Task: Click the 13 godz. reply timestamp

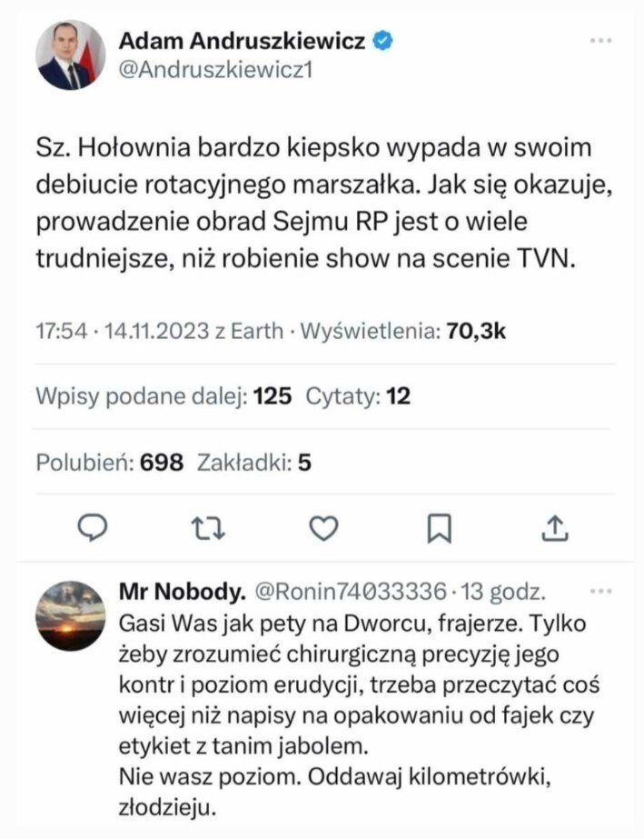Action: pyautogui.click(x=504, y=594)
